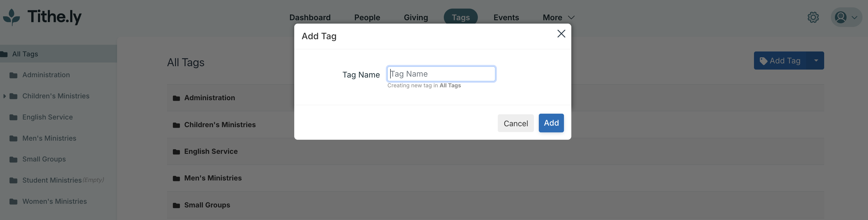Open the Giving tab

416,17
